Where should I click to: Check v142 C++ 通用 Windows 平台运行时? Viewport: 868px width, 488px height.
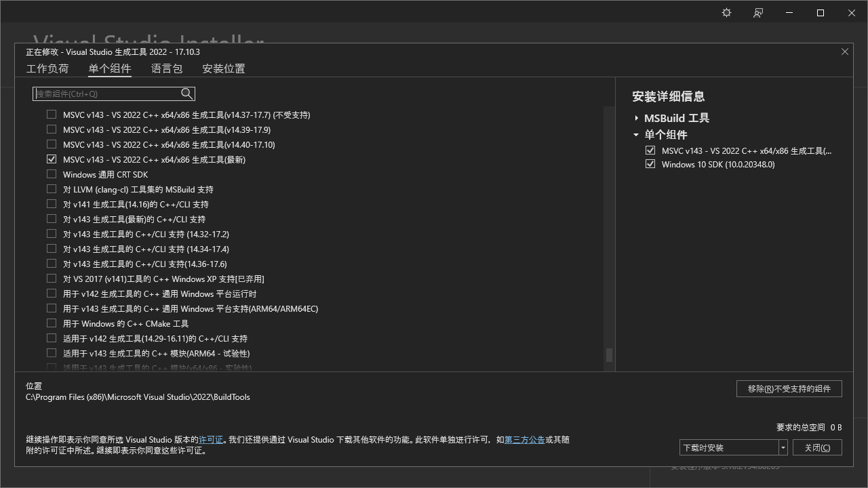click(52, 293)
